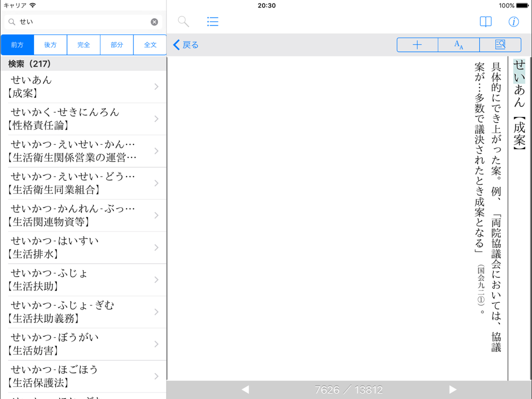Tap the battery indicator in status bar
Image resolution: width=532 pixels, height=399 pixels.
point(522,5)
